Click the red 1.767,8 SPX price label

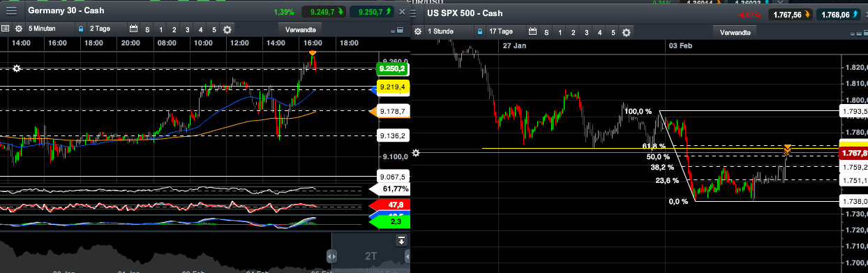point(853,153)
